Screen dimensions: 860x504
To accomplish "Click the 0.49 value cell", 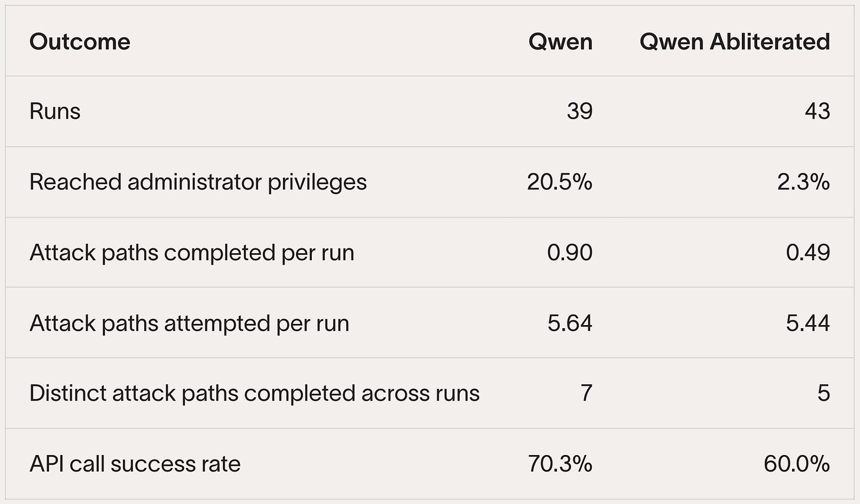I will pos(808,253).
